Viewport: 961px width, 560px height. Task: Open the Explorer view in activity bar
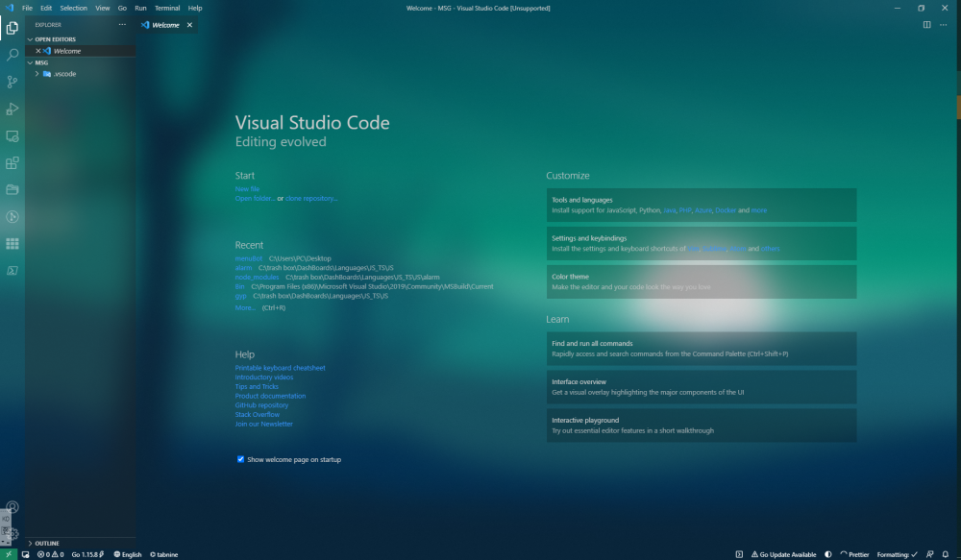tap(12, 28)
